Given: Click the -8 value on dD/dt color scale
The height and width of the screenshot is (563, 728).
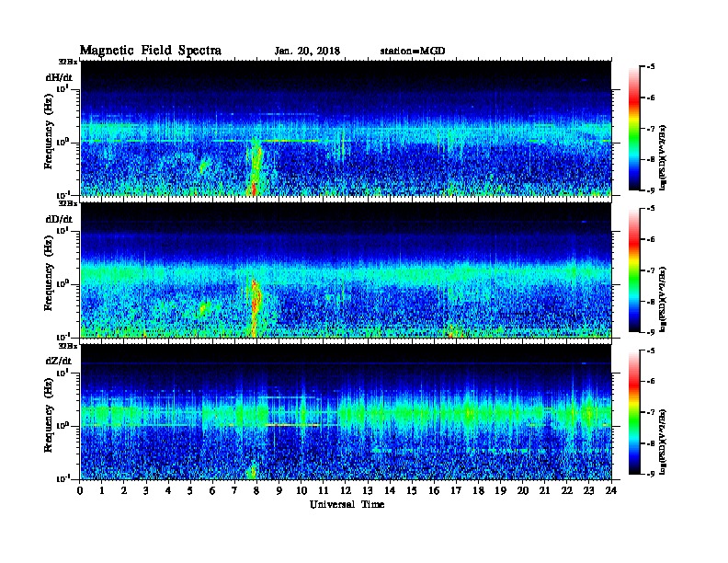Looking at the screenshot, I should click(651, 301).
